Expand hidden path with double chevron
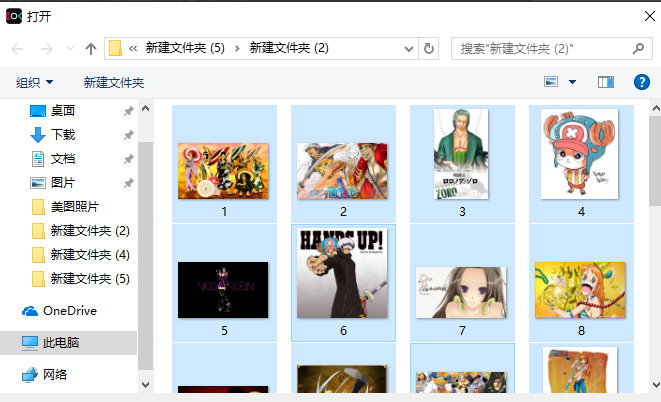The width and height of the screenshot is (661, 402). [133, 48]
